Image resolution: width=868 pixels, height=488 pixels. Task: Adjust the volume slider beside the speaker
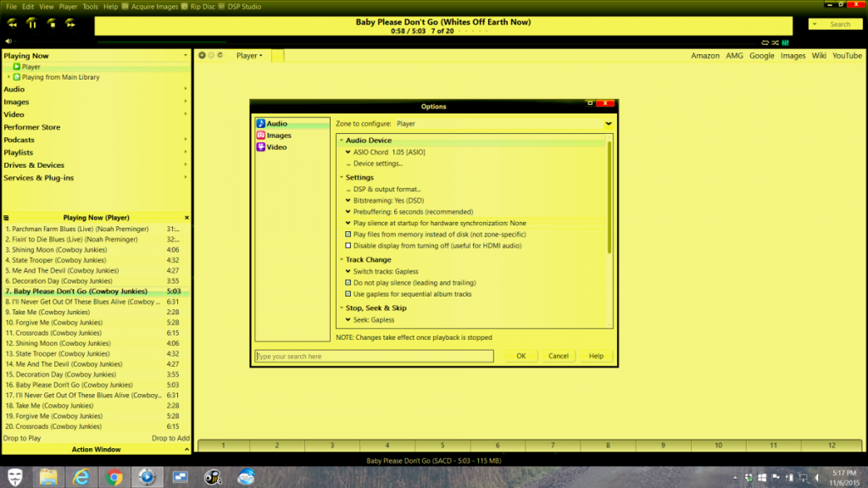[x=47, y=42]
